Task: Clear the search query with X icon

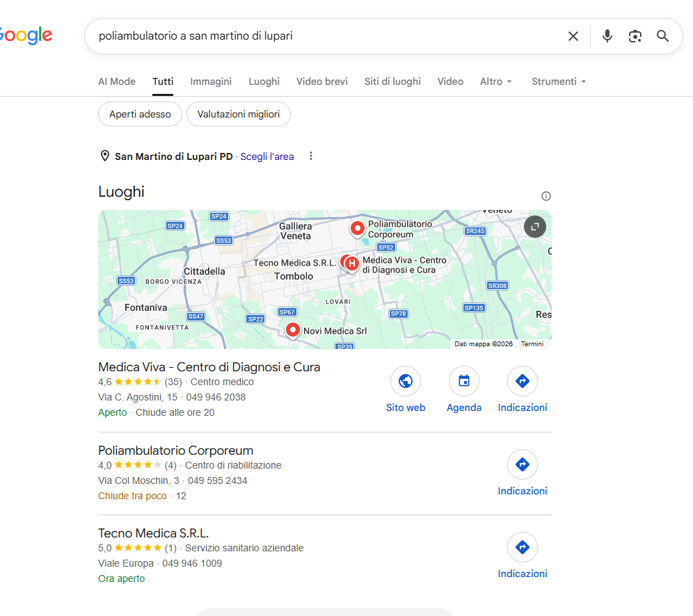Action: click(x=573, y=36)
